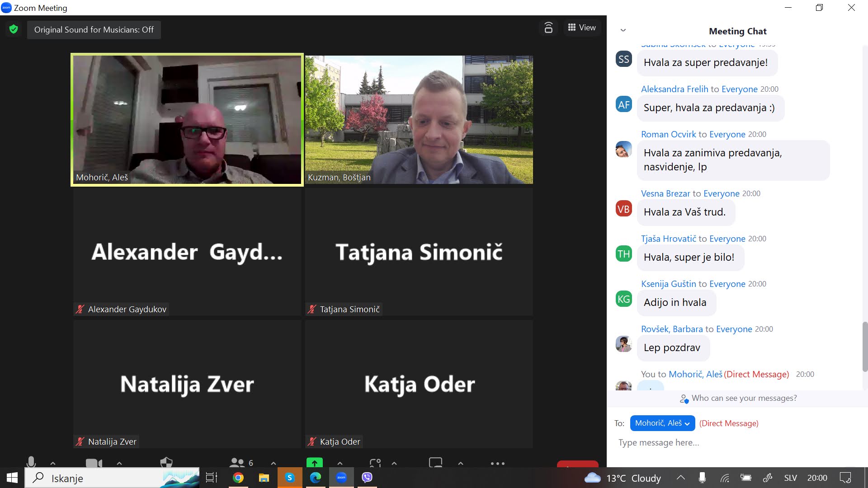Select Kuzman, Boštjan video thumbnail
This screenshot has width=868, height=488.
[x=419, y=119]
